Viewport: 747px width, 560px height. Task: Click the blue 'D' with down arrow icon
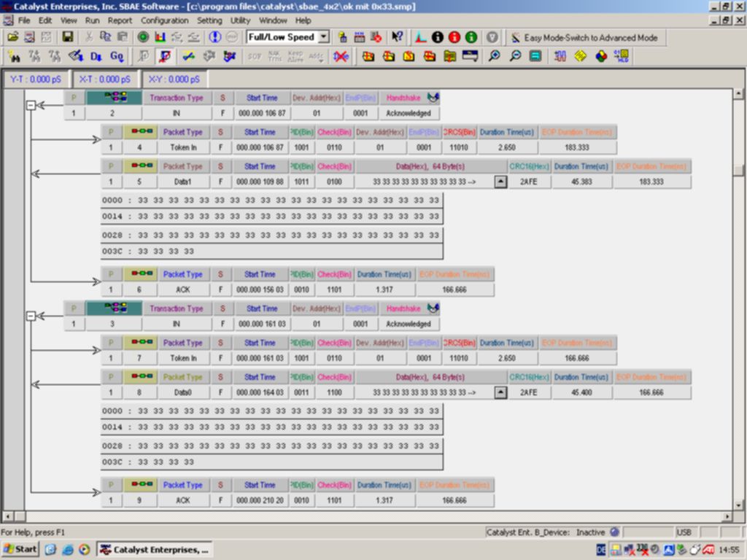point(96,56)
